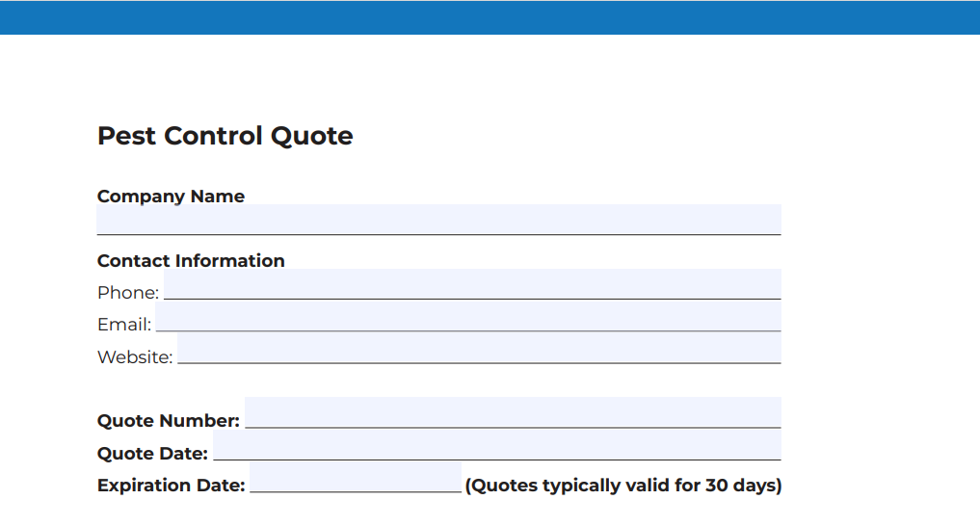Click the Company Name input field
This screenshot has width=980, height=526.
[x=438, y=220]
